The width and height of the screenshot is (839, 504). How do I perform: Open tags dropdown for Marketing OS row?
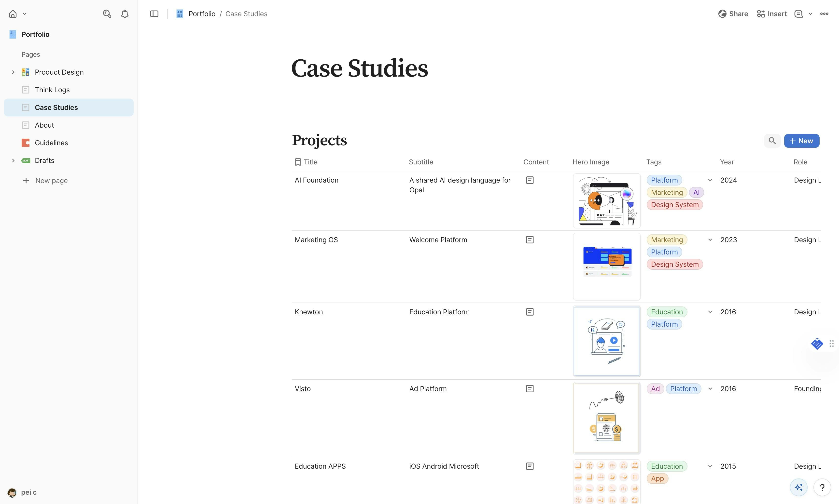tap(710, 240)
